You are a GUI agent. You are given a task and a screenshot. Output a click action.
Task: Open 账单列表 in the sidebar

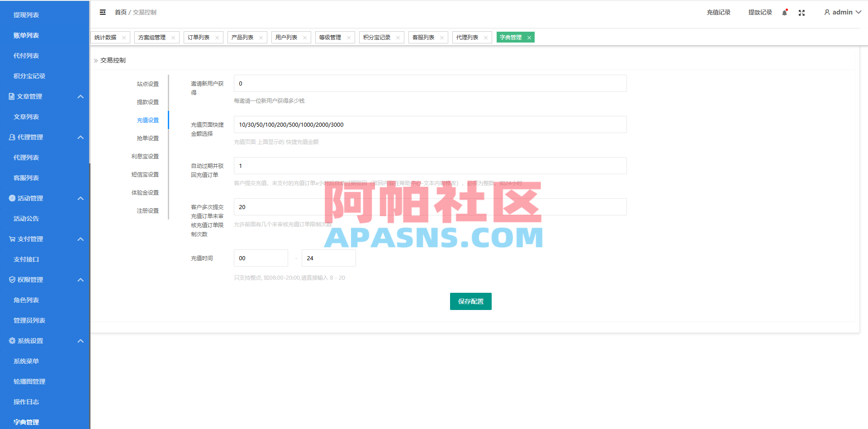coord(26,35)
